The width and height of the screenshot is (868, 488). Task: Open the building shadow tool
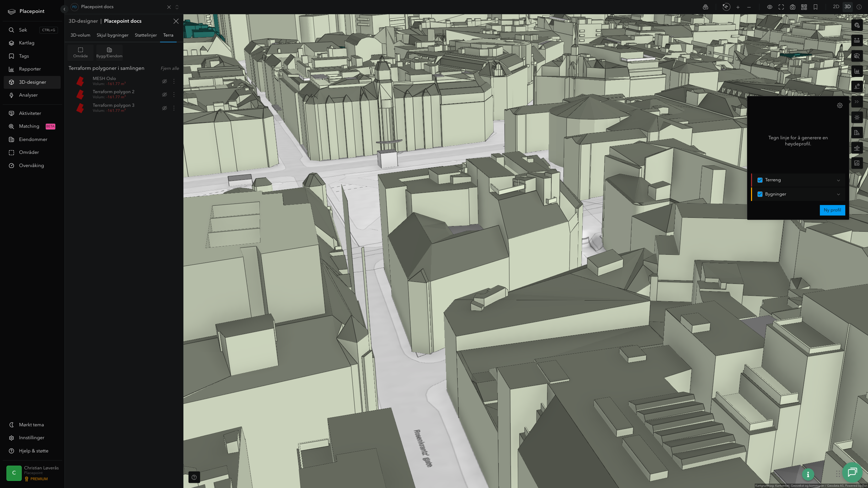pyautogui.click(x=857, y=133)
